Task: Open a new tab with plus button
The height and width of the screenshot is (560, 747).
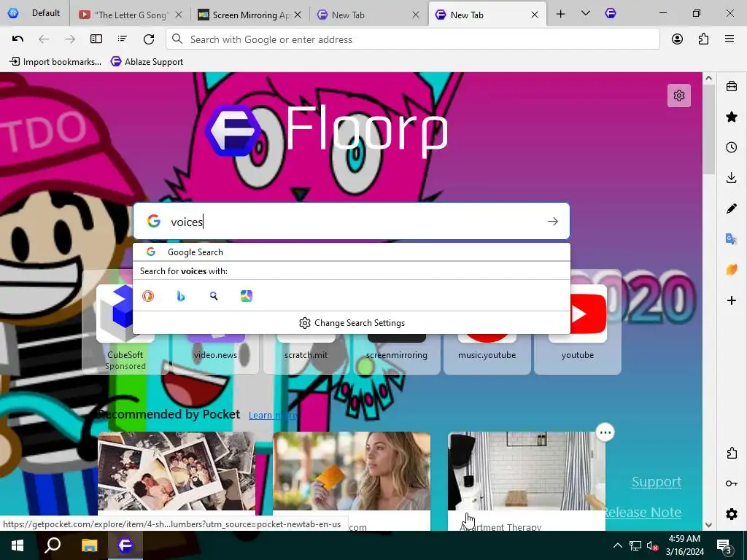Action: click(560, 15)
